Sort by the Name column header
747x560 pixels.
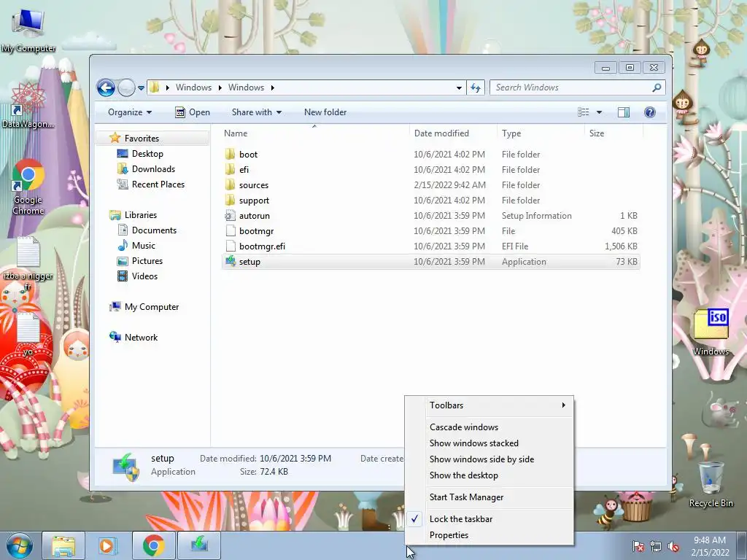tap(314, 133)
